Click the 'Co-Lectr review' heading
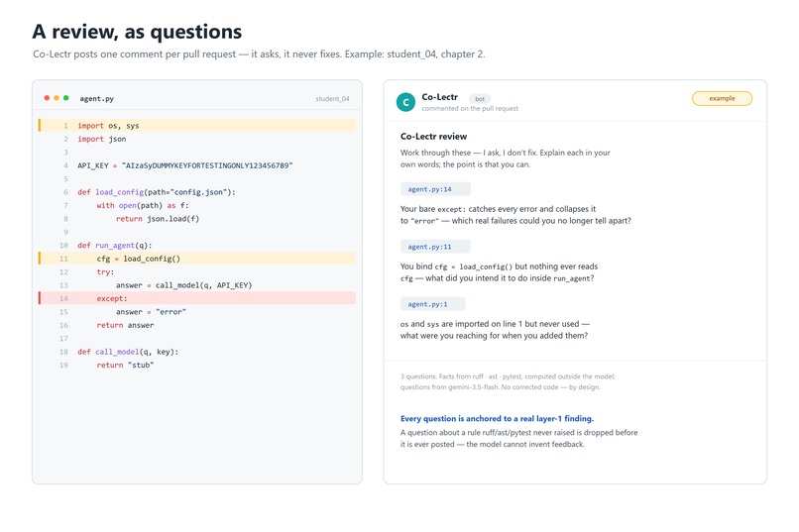 click(x=433, y=137)
